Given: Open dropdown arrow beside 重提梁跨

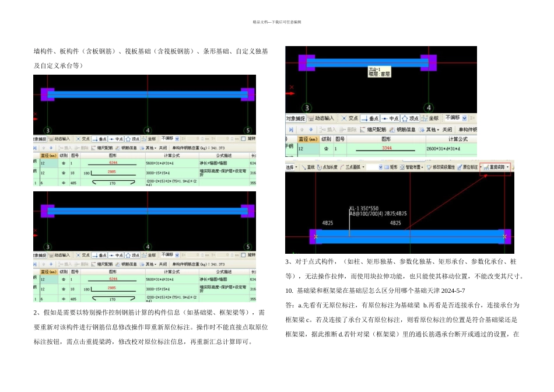Looking at the screenshot, I should (x=508, y=167).
